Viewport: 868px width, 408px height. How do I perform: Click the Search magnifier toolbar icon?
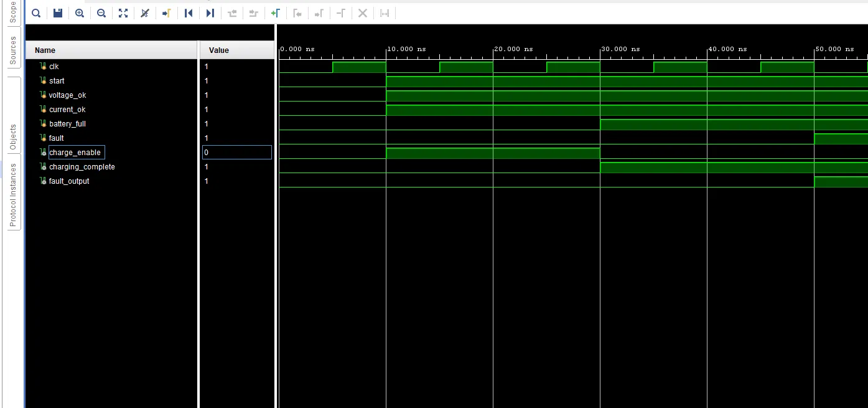click(x=36, y=13)
